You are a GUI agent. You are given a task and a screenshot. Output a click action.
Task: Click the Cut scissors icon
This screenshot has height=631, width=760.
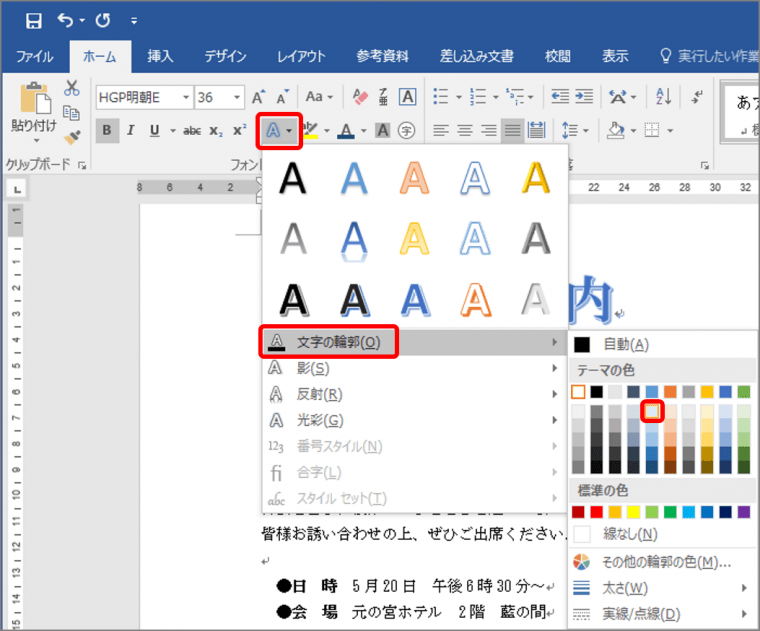tap(72, 88)
